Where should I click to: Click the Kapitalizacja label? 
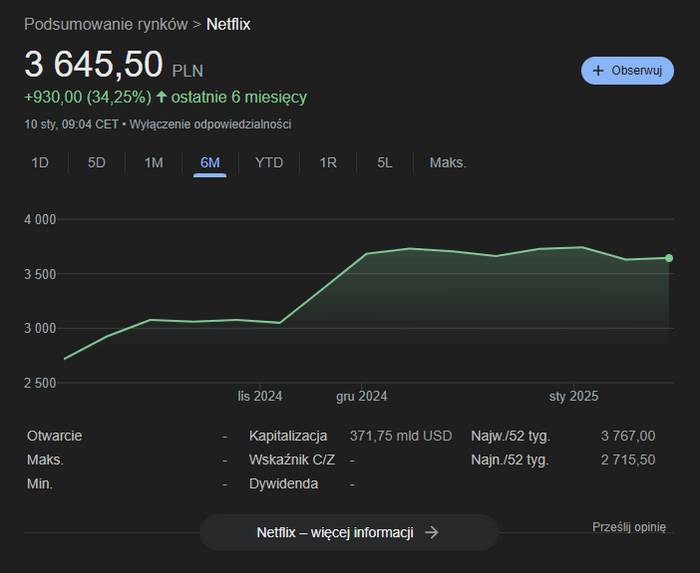point(288,436)
